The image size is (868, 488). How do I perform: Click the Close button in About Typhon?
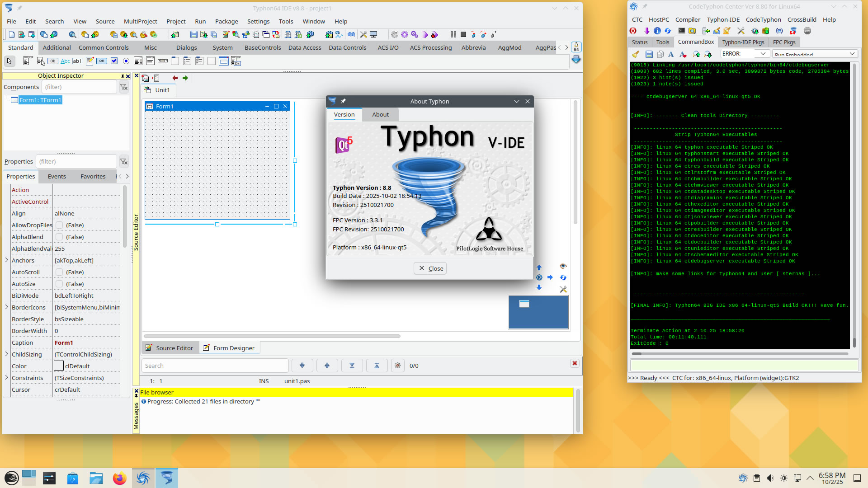(430, 268)
